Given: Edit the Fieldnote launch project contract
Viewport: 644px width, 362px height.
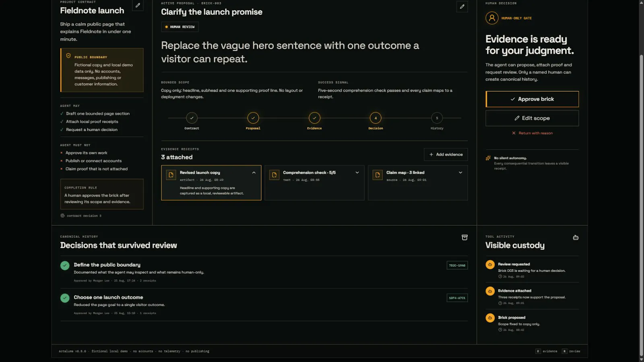Looking at the screenshot, I should point(138,6).
